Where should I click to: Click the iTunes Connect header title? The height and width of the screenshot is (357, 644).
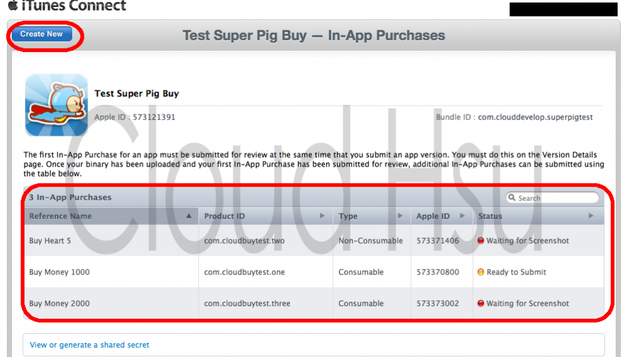point(74,5)
